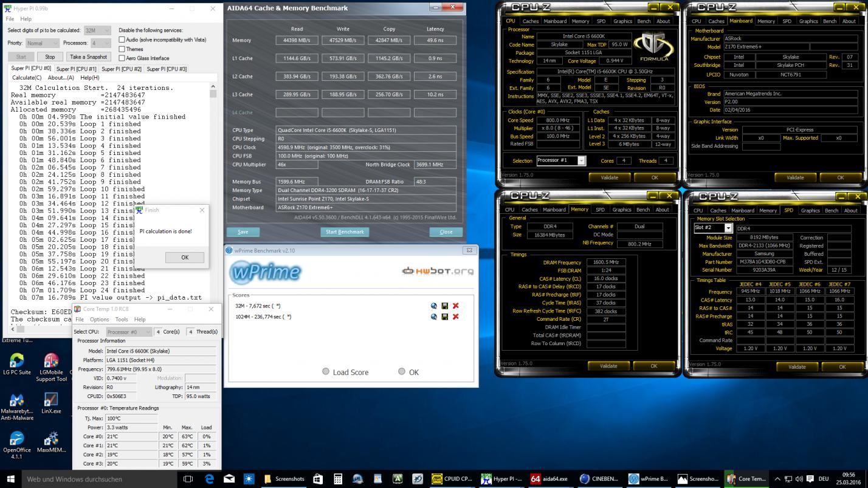Select Load Score radio in wPrime
The width and height of the screenshot is (868, 488).
326,371
